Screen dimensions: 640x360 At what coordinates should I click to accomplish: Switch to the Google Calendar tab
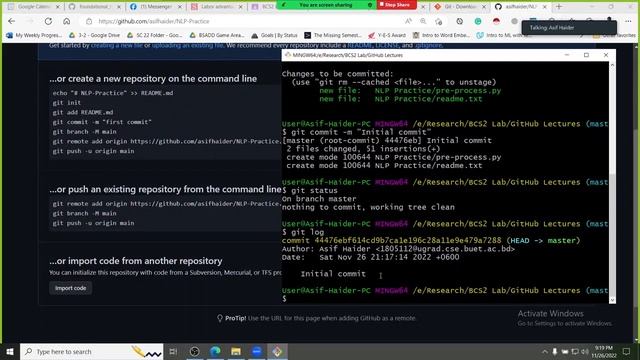point(33,7)
